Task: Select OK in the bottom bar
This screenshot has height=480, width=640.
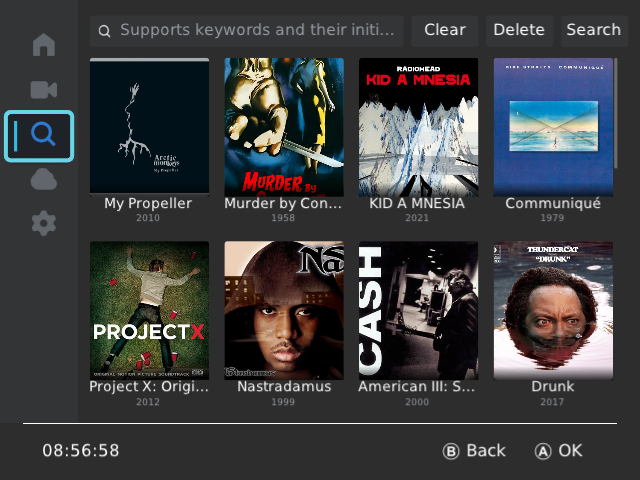Action: tap(558, 451)
